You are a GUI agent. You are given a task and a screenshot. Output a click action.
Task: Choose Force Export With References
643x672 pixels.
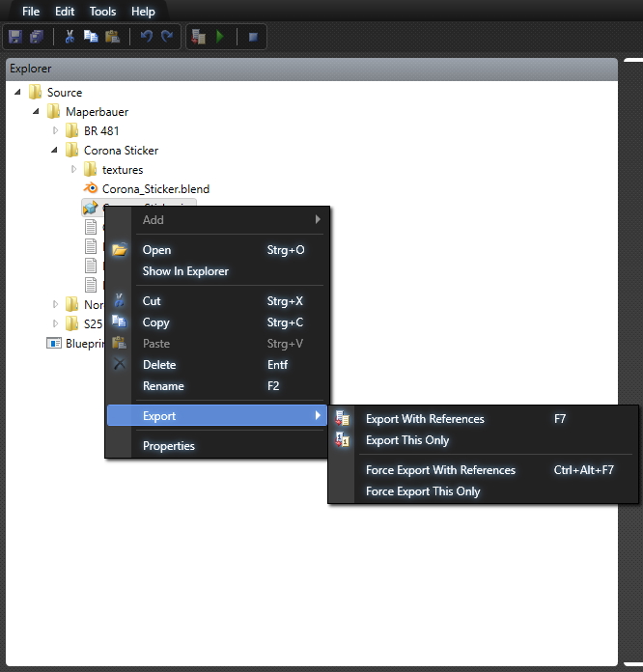tap(483, 470)
